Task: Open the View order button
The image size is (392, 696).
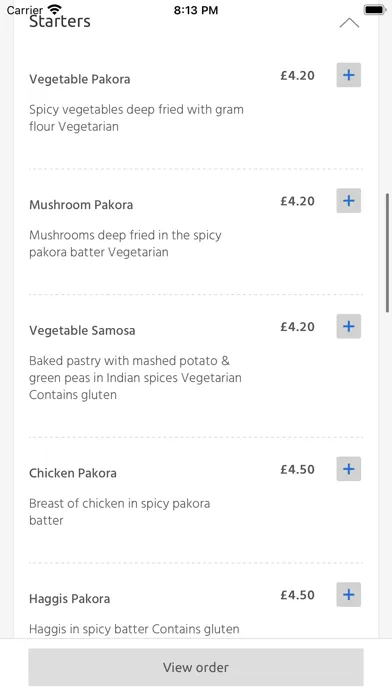Action: 196,667
